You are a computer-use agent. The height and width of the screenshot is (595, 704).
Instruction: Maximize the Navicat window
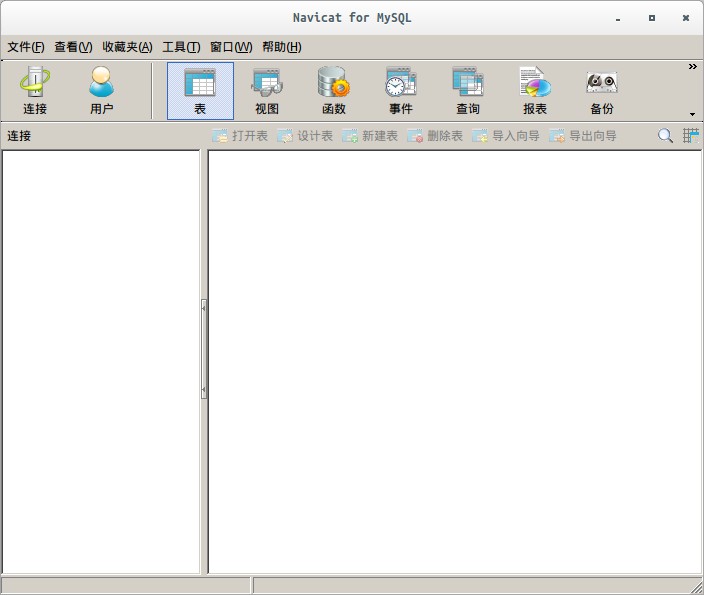tap(652, 18)
